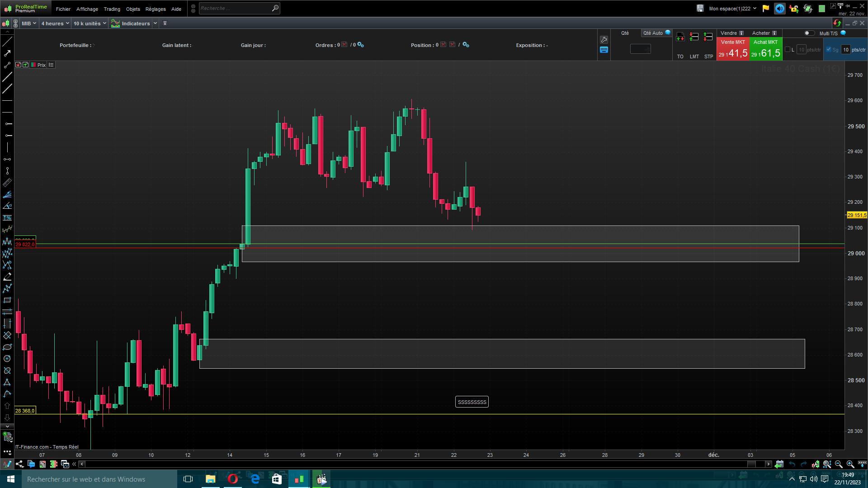Select the LMT limit order icon
This screenshot has width=868, height=488.
pos(694,37)
